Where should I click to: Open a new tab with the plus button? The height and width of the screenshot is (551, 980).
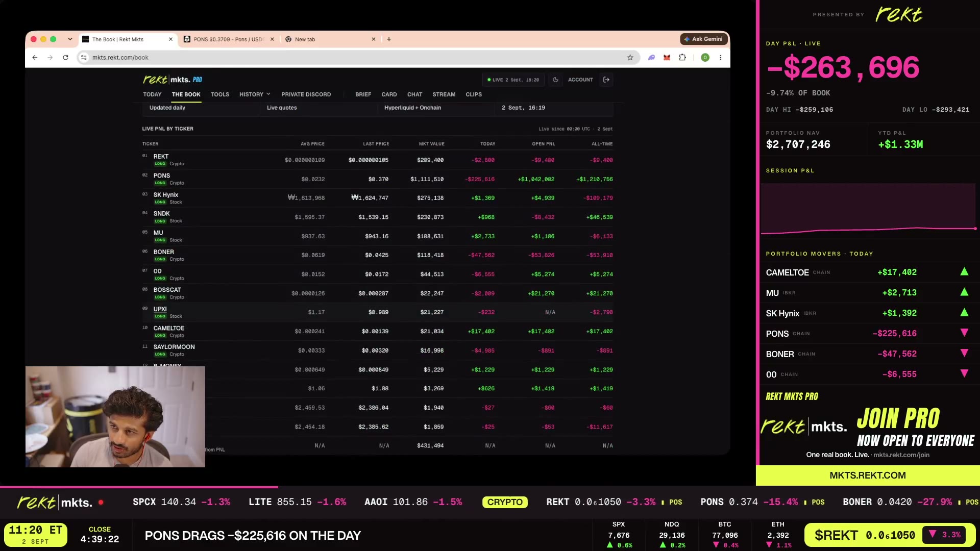pyautogui.click(x=389, y=39)
